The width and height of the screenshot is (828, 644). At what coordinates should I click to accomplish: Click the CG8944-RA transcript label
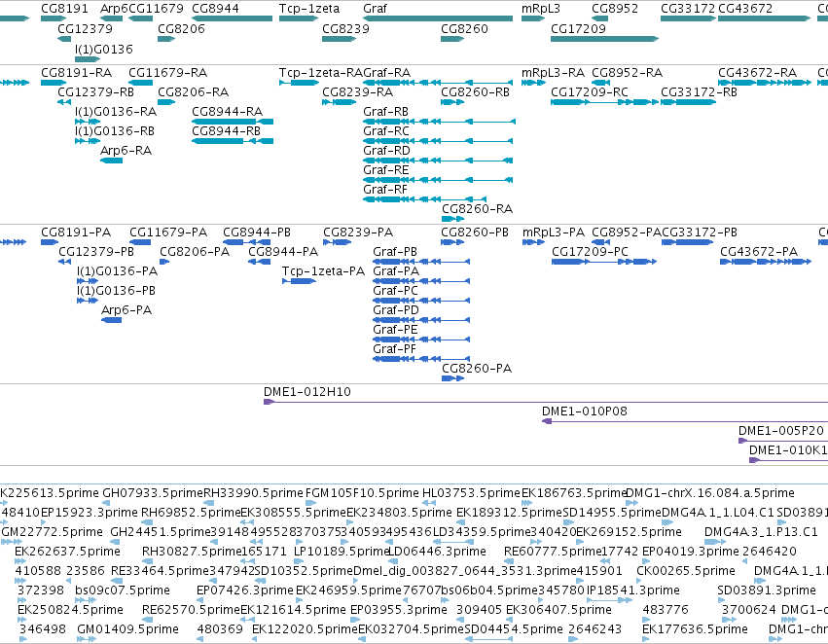coord(227,111)
